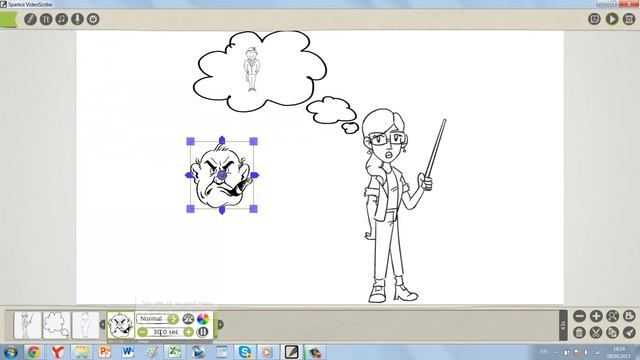Zoom in the canvas with plus icon

[596, 316]
